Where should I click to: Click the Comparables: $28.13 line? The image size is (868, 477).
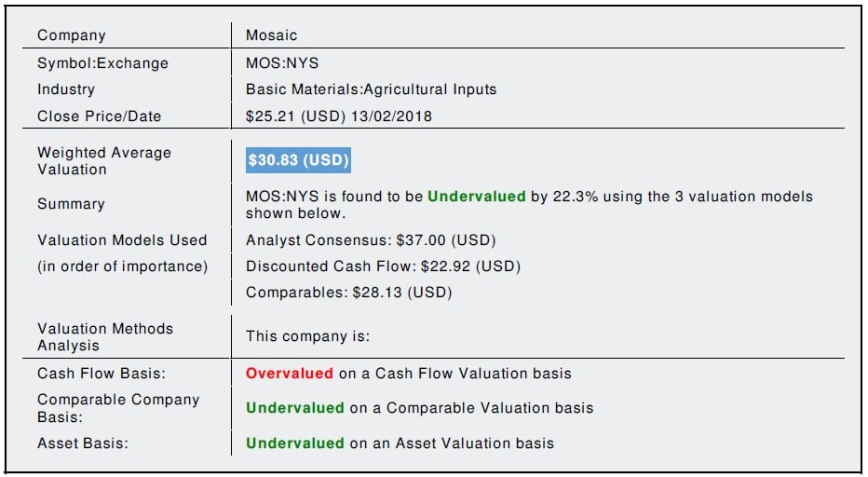click(348, 293)
